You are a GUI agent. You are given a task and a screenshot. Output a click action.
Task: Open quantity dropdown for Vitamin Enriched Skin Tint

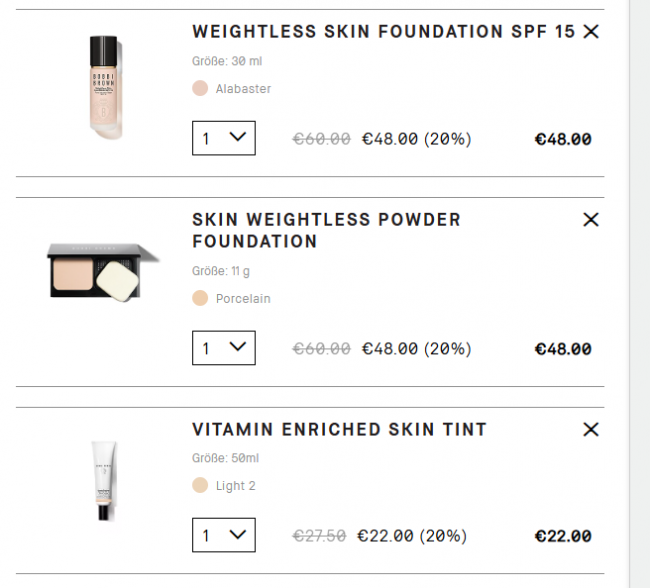tap(224, 535)
